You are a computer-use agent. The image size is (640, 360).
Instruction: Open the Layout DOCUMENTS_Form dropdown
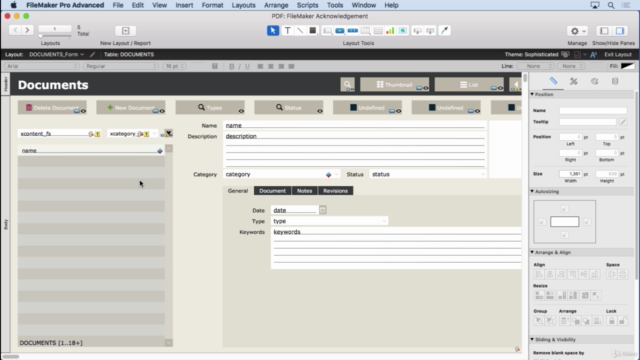56,54
